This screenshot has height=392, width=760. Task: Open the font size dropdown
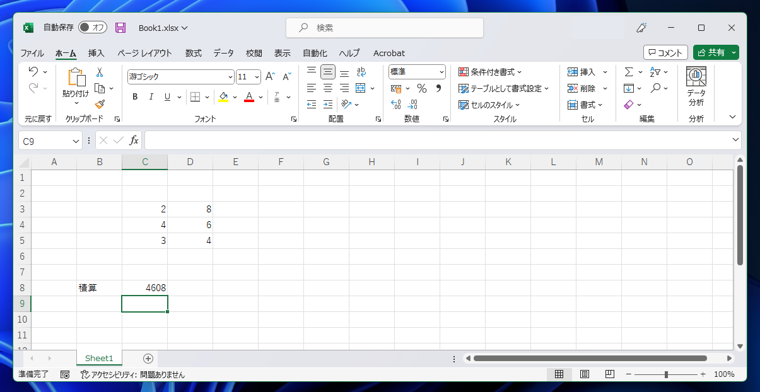pyautogui.click(x=256, y=77)
